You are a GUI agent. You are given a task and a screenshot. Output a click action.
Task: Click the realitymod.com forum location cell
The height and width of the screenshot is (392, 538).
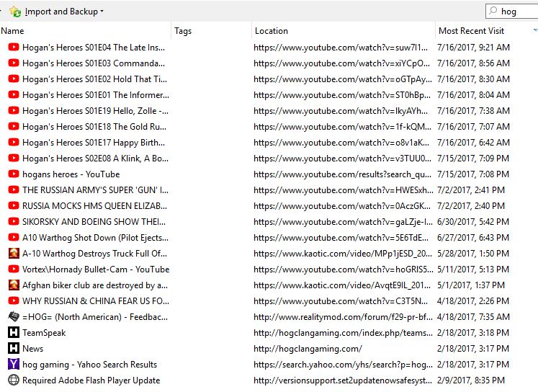pos(343,317)
